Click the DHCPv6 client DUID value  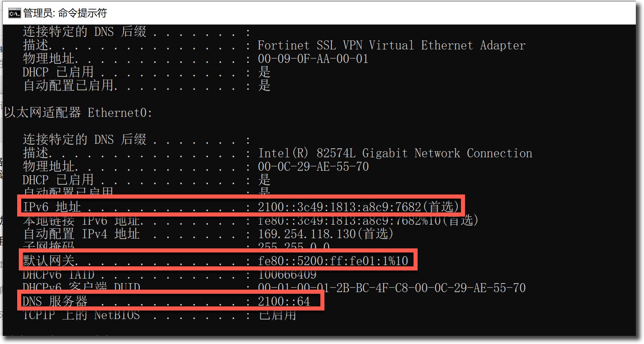tap(391, 288)
